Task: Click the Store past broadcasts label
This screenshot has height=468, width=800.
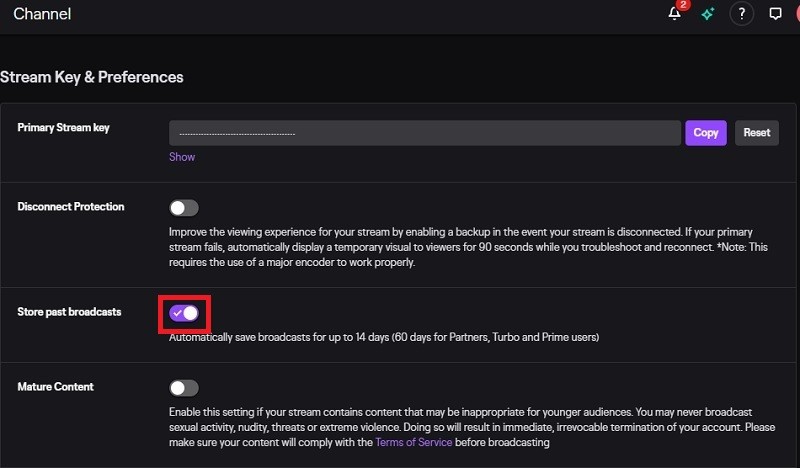Action: [70, 312]
